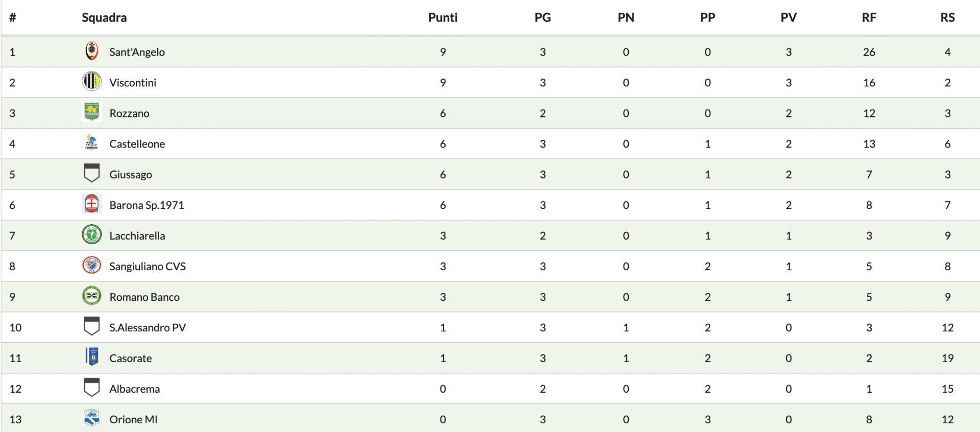Screen dimensions: 980x432
Task: Click the Squadra column header
Action: (x=104, y=17)
